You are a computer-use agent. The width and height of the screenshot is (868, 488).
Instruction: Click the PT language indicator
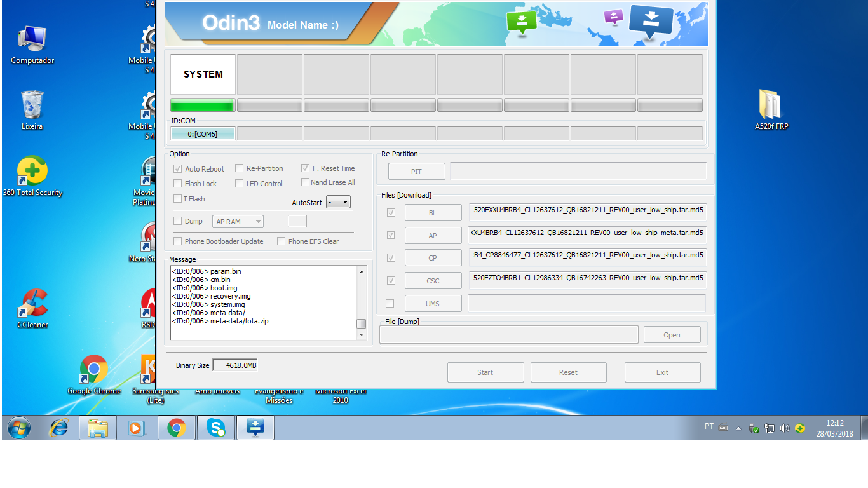click(709, 426)
